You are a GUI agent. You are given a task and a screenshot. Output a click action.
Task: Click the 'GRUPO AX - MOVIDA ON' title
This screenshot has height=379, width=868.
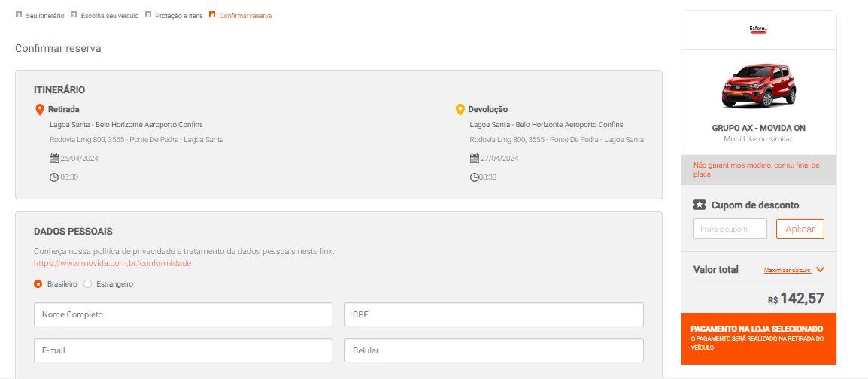[758, 128]
